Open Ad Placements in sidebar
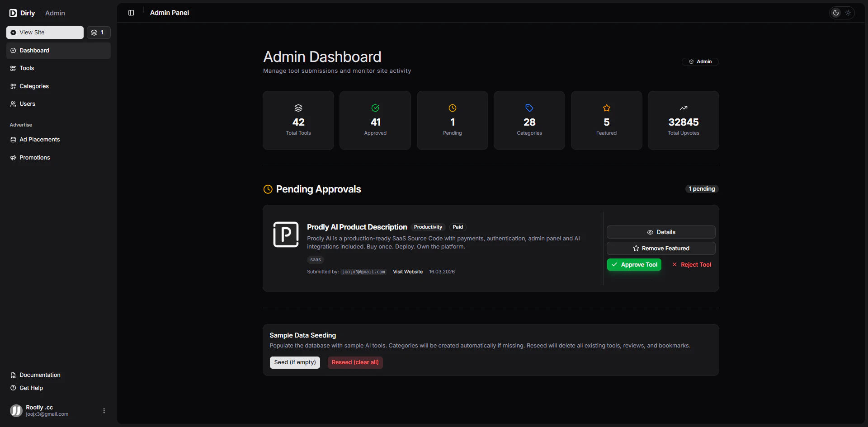Image resolution: width=868 pixels, height=427 pixels. (58, 140)
